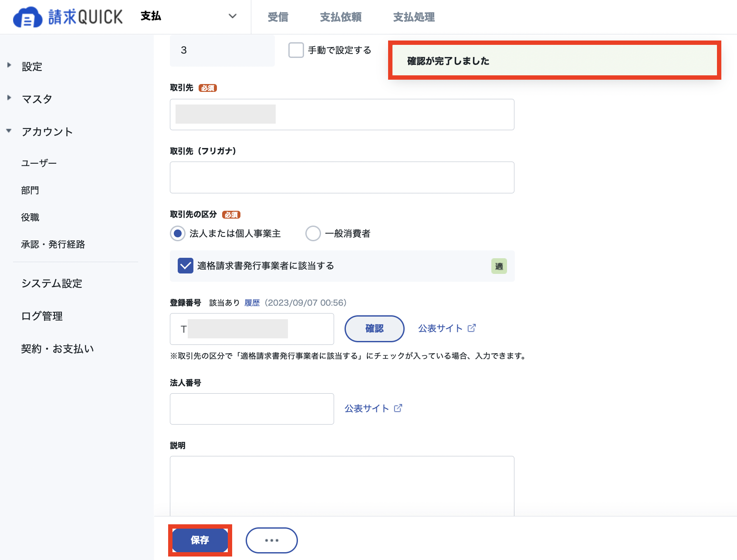Open the 部門 sidebar item
Viewport: 737px width, 560px height.
30,190
